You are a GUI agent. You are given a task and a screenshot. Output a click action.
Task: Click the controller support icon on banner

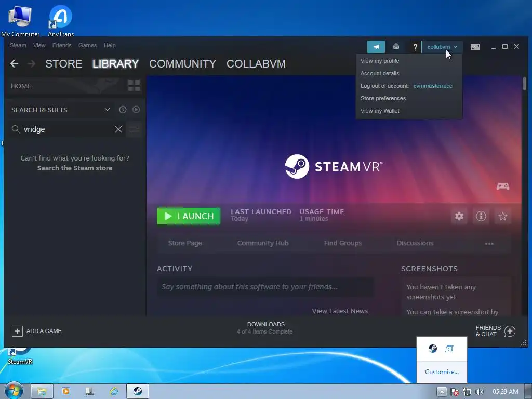pos(503,187)
